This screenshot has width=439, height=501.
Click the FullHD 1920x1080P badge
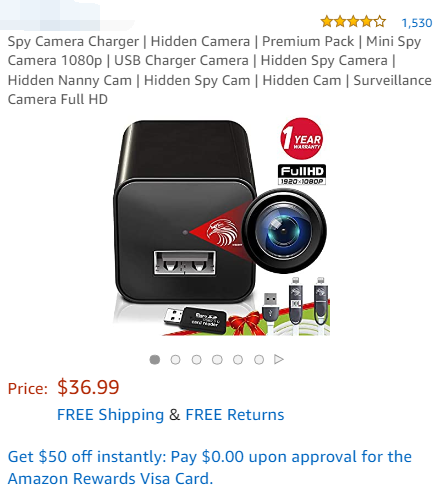302,175
